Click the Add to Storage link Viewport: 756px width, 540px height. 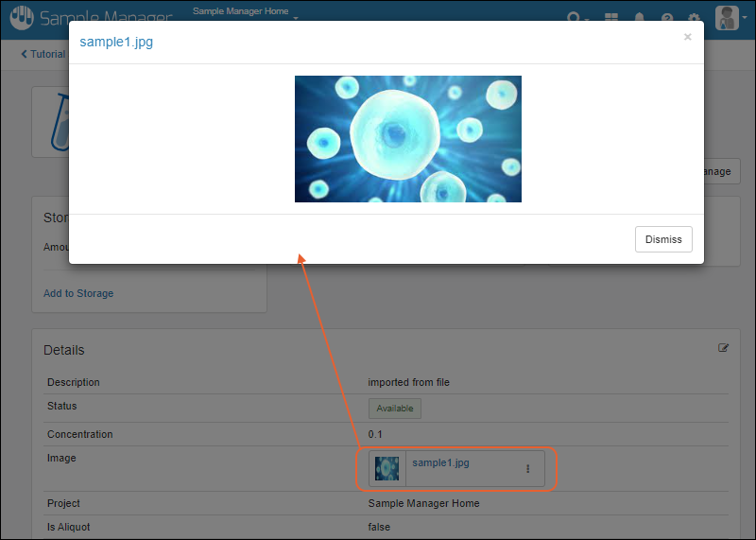78,293
